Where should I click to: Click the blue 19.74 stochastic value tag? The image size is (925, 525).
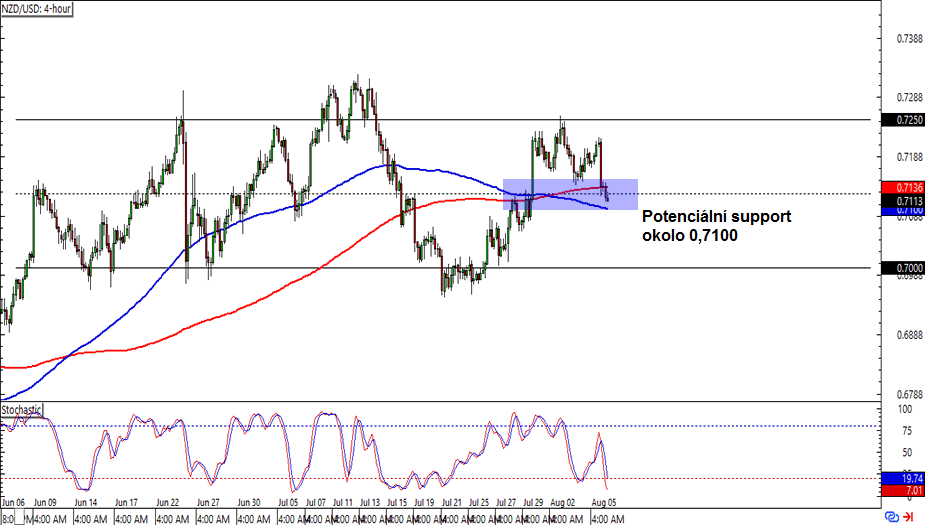click(x=902, y=478)
